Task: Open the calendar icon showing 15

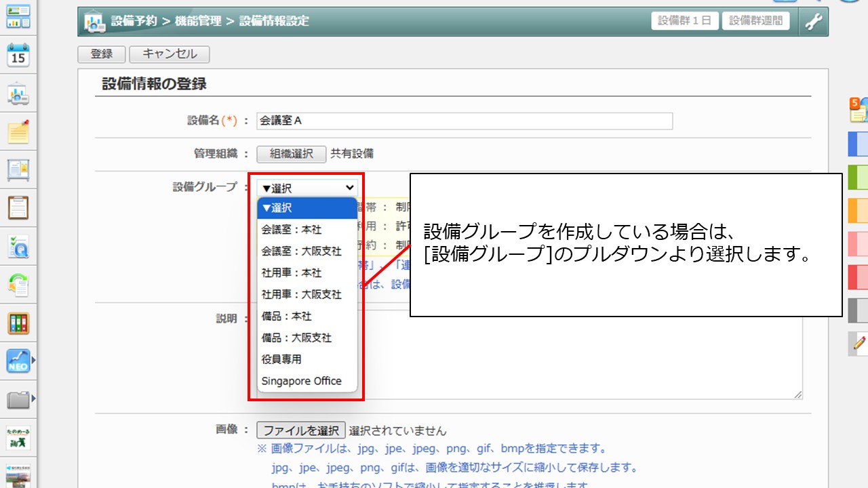Action: 18,55
